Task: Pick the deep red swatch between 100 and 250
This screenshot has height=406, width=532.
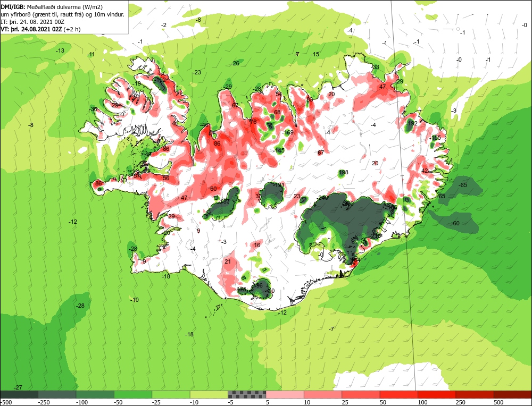Action: click(x=437, y=394)
